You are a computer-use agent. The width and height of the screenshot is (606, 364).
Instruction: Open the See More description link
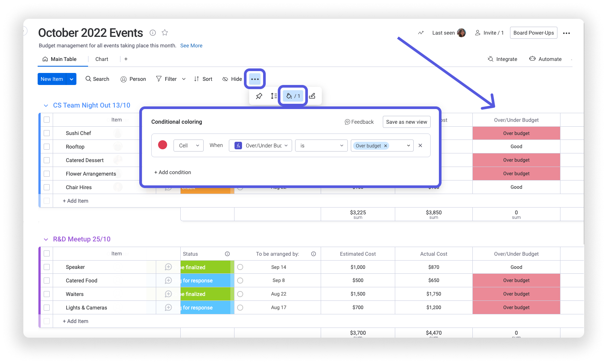191,45
